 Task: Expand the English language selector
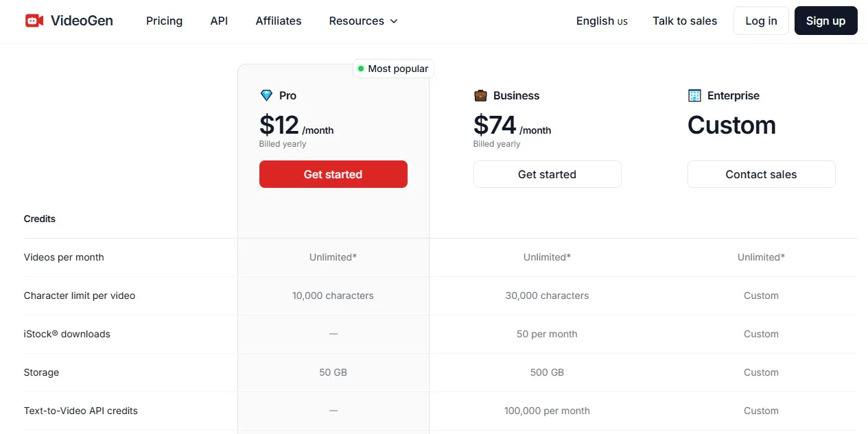(x=601, y=21)
